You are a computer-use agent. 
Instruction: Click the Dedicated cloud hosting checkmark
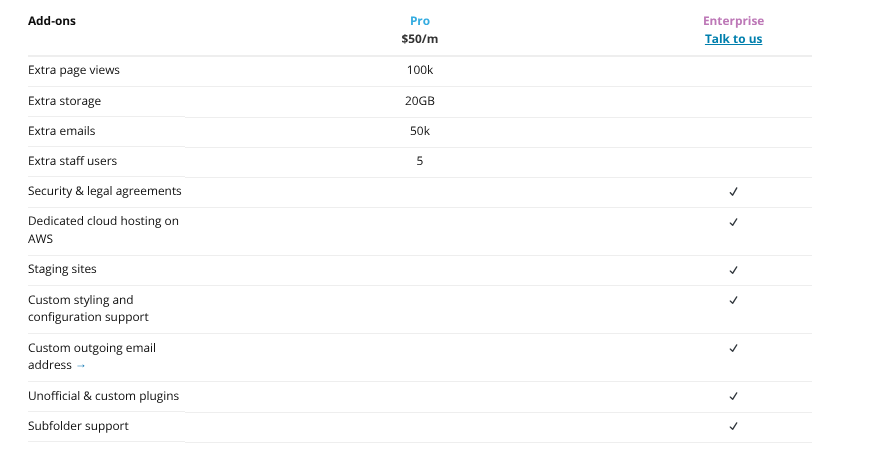733,222
